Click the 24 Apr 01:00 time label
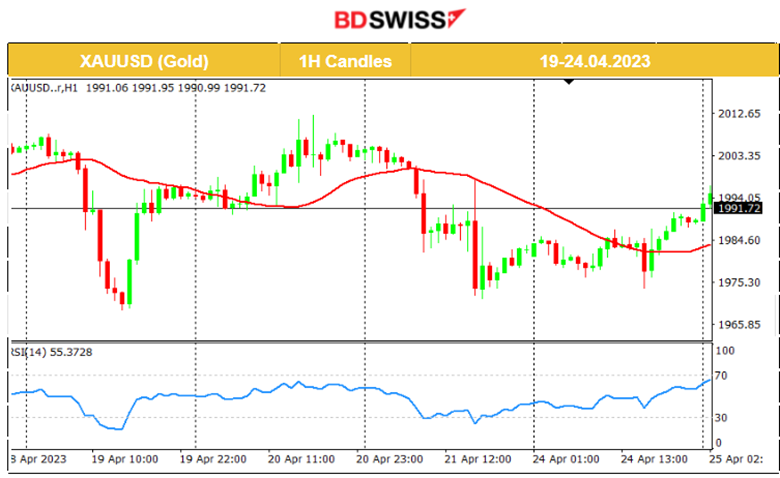The image size is (780, 478). (566, 459)
